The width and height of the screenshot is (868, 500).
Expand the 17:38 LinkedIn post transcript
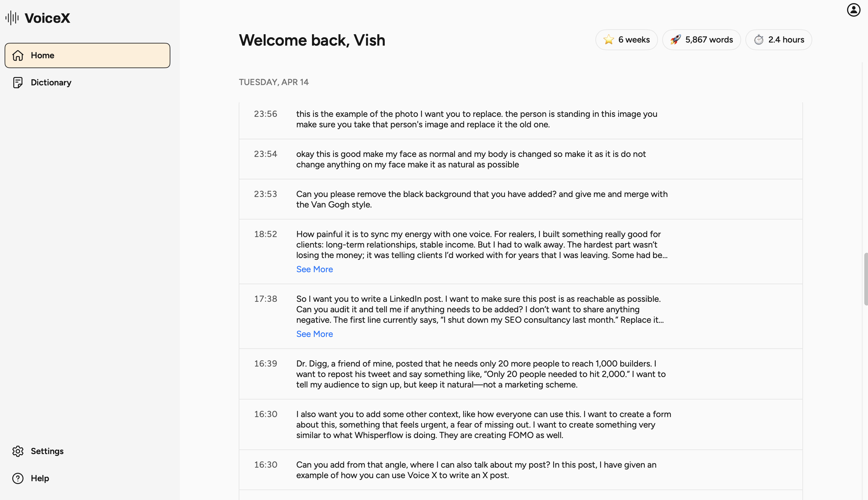pyautogui.click(x=314, y=334)
